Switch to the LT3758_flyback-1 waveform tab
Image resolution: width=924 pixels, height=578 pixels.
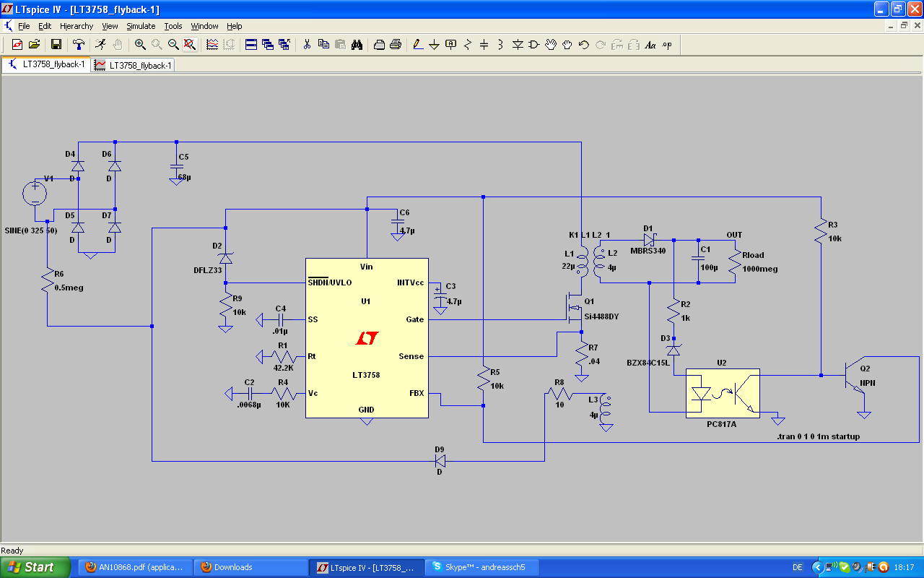click(134, 65)
